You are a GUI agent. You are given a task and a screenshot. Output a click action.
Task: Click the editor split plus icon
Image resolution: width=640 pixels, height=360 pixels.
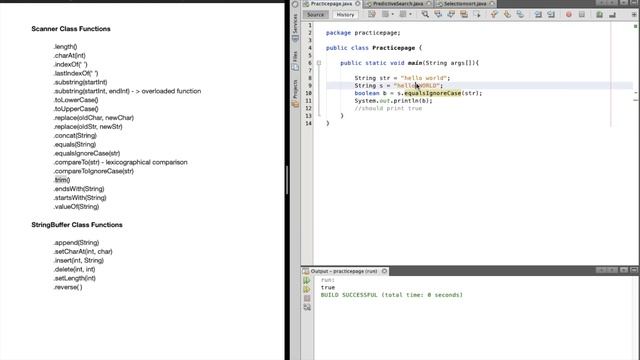pos(634,15)
